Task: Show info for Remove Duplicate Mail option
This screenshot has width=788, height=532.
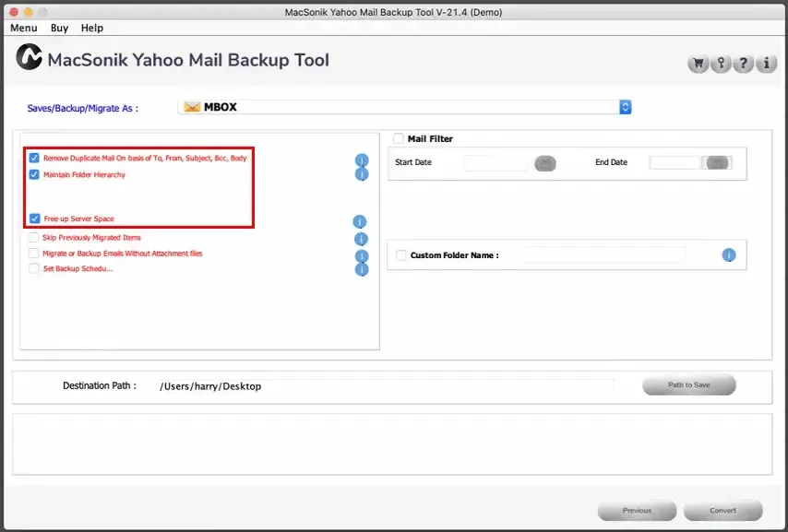Action: (362, 160)
